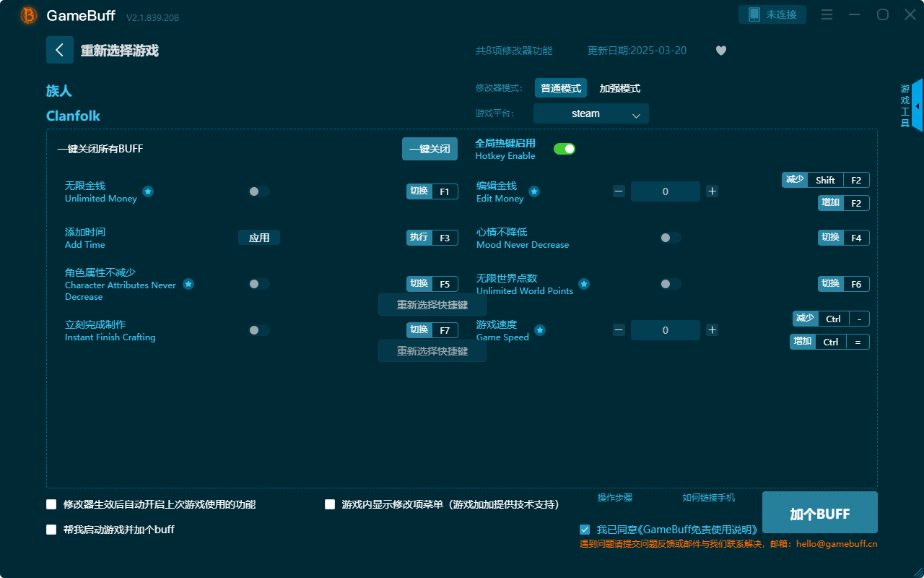Click the back arrow beside 重新选择游戏
This screenshot has width=924, height=578.
pyautogui.click(x=60, y=49)
